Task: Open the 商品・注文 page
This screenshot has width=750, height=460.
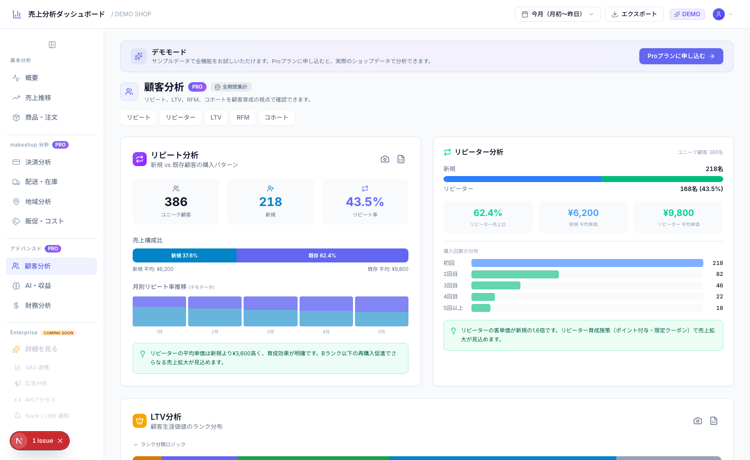Action: click(x=51, y=117)
